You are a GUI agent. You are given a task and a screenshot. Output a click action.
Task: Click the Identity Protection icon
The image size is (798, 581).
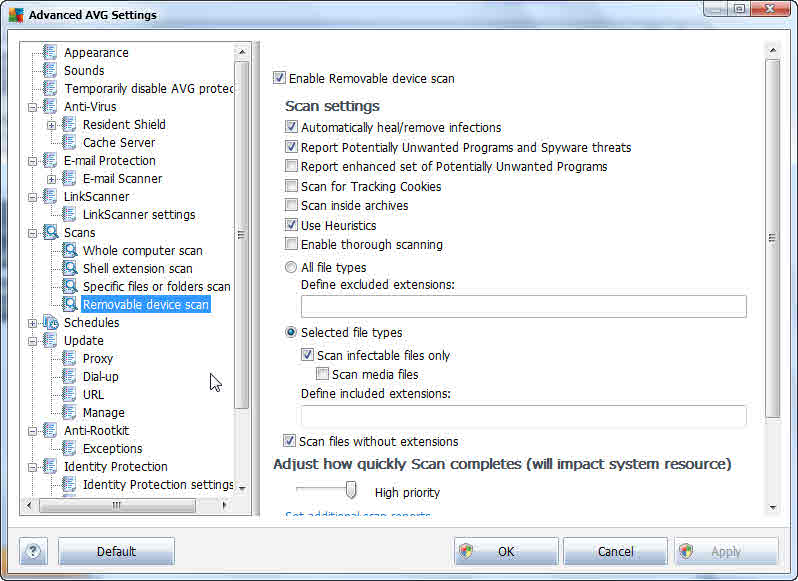pyautogui.click(x=50, y=466)
